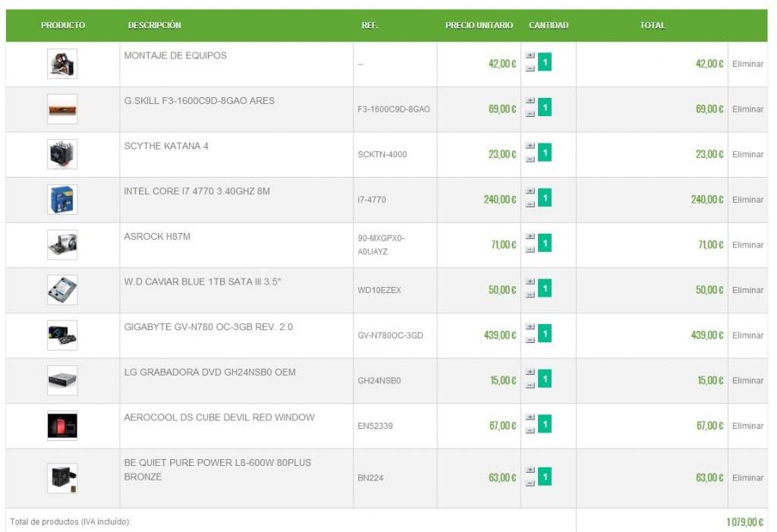Open the BE QUIET PURE POWER thumbnail
Viewport: 777px width, 532px height.
(62, 478)
